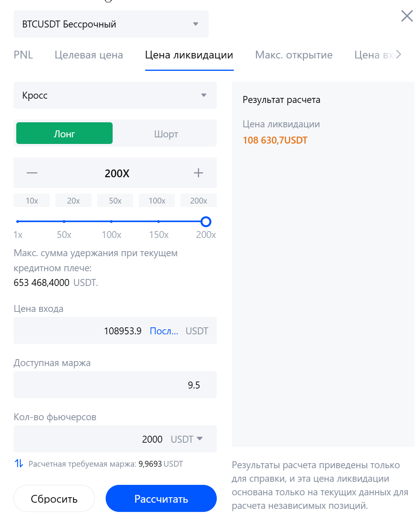420x522 pixels.
Task: Focus the Доступная маржа input field
Action: coord(115,385)
